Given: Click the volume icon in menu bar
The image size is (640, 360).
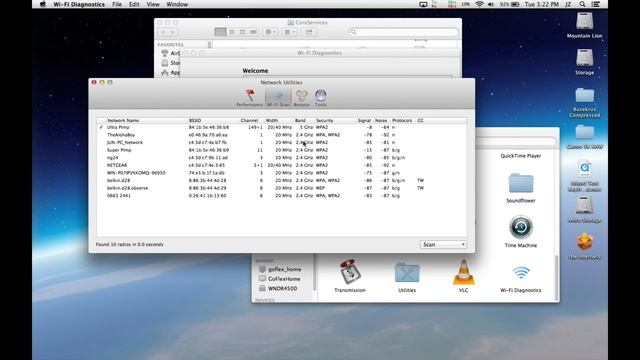Looking at the screenshot, I should [x=491, y=4].
